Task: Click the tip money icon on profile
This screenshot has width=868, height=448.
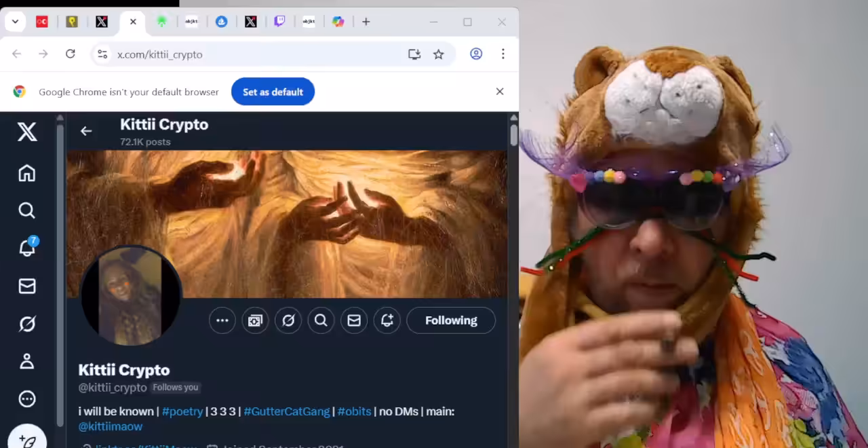Action: (255, 320)
